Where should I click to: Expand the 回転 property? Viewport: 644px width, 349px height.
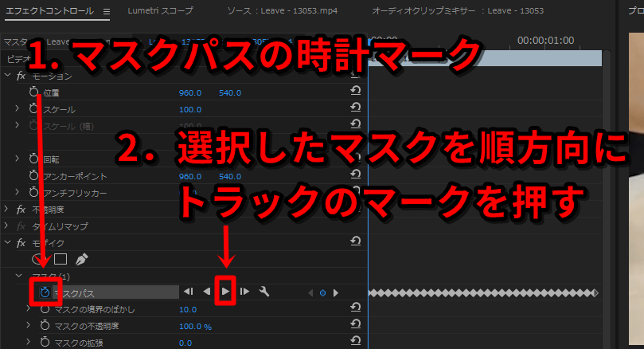(x=18, y=158)
